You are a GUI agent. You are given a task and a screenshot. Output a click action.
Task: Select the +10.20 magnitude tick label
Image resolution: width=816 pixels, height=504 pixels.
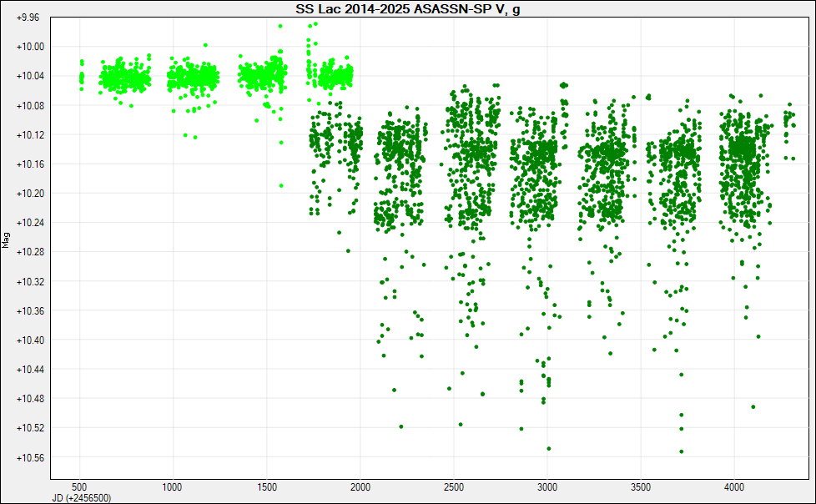tap(31, 193)
